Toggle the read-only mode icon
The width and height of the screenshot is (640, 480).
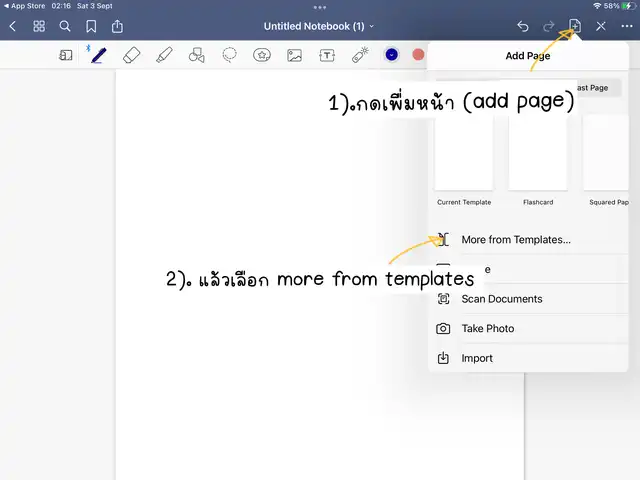click(x=66, y=55)
